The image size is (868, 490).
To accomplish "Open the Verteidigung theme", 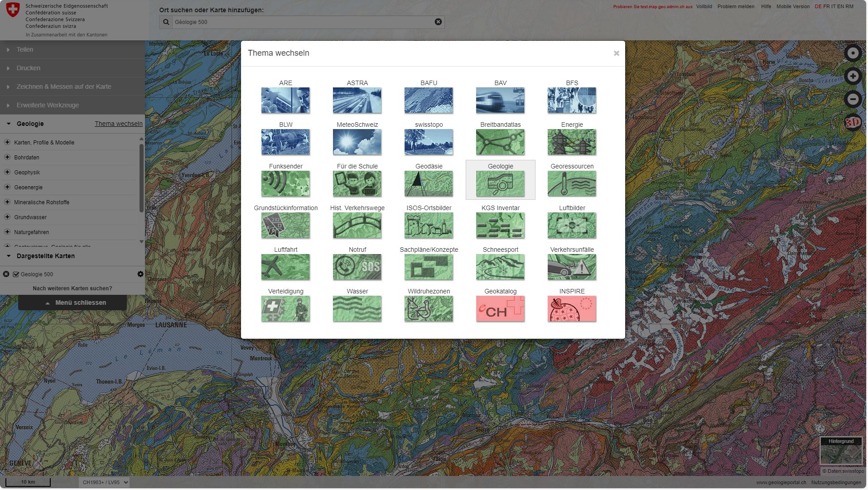I will click(285, 308).
